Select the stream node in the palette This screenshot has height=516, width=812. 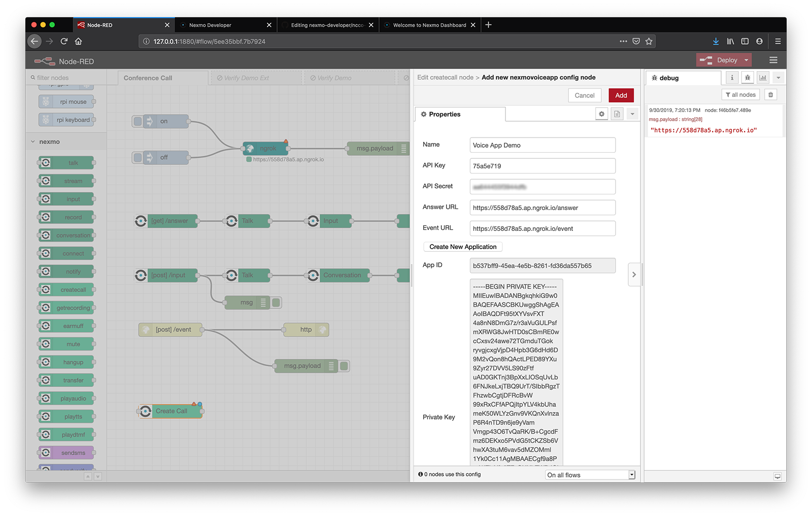point(66,181)
